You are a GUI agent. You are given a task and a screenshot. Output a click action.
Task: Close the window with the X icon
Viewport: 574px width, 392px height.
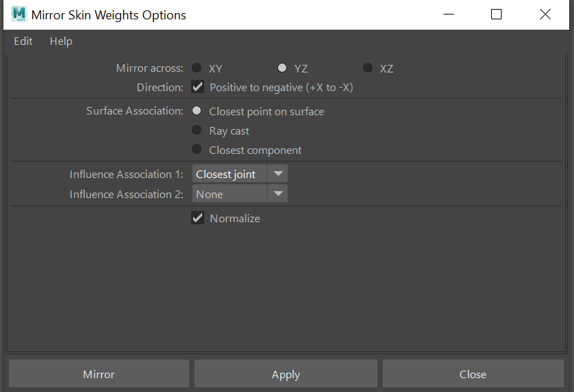[545, 14]
